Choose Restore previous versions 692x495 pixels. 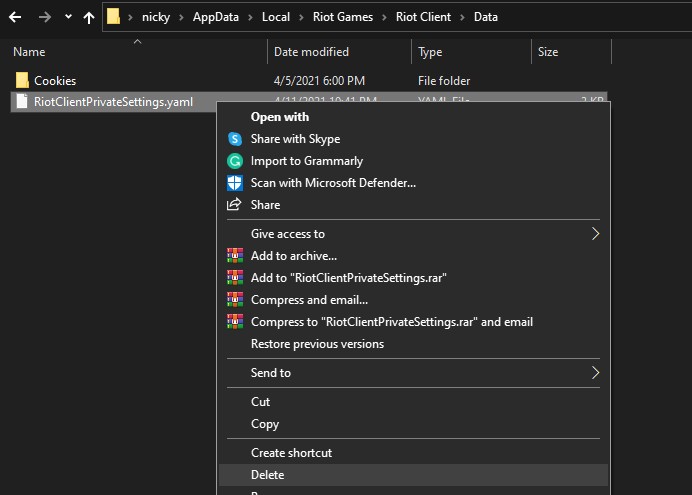click(x=317, y=344)
